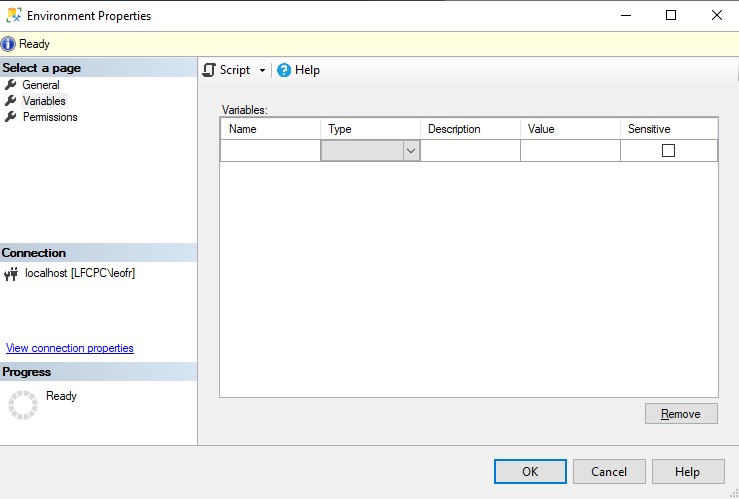Click the Environment Properties title icon
This screenshot has height=499, width=739.
13,15
